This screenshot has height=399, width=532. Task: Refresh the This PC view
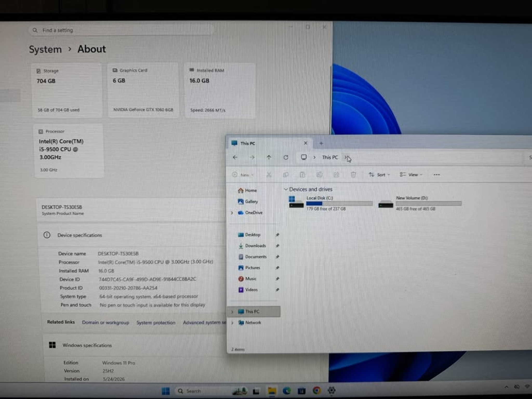(x=286, y=157)
